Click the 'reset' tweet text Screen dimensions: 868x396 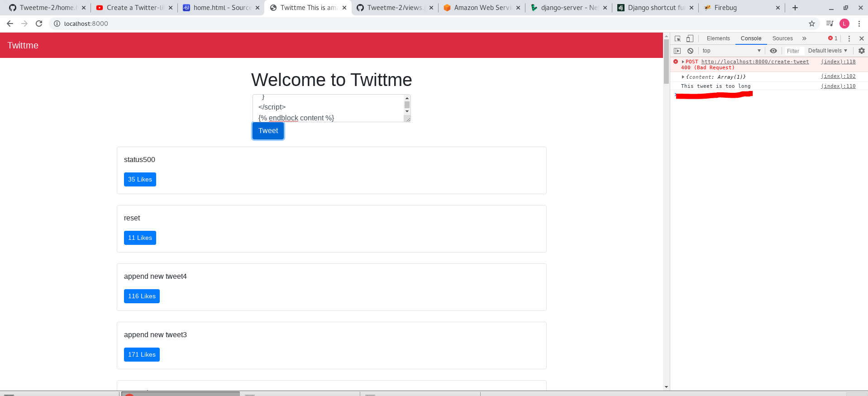pos(132,218)
